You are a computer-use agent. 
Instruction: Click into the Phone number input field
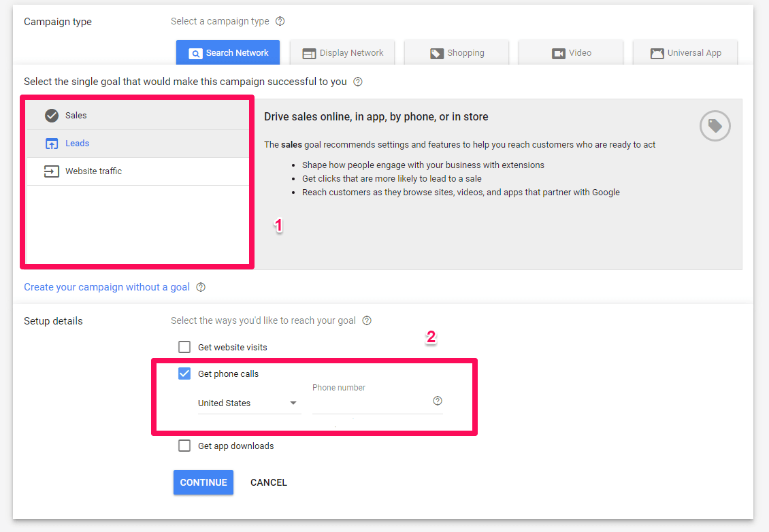[367, 403]
